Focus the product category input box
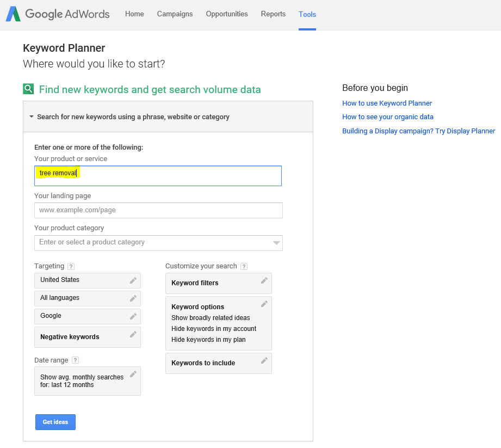This screenshot has width=501, height=448. click(158, 243)
